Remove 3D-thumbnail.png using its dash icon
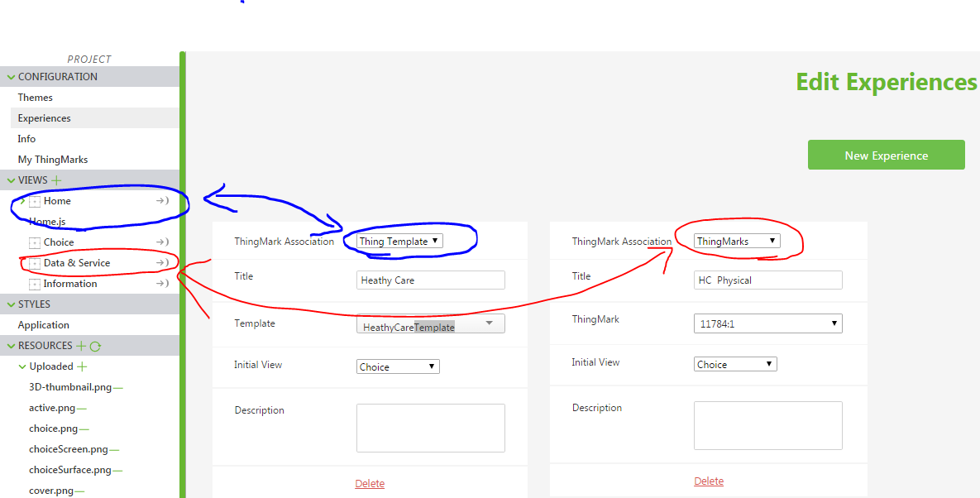The height and width of the screenshot is (498, 980). (118, 387)
